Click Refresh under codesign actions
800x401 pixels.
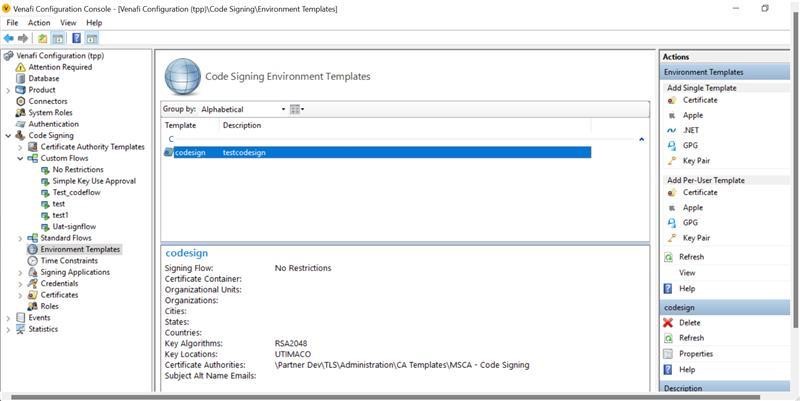tap(691, 338)
